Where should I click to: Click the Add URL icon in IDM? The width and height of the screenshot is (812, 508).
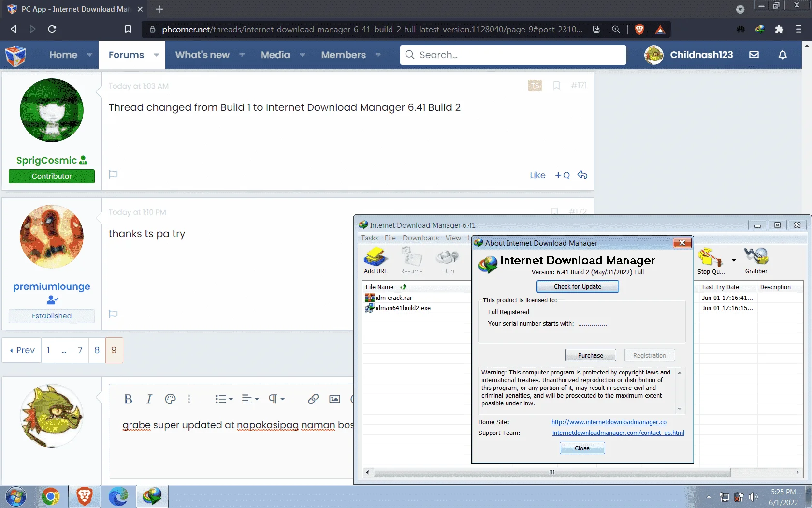pos(376,261)
